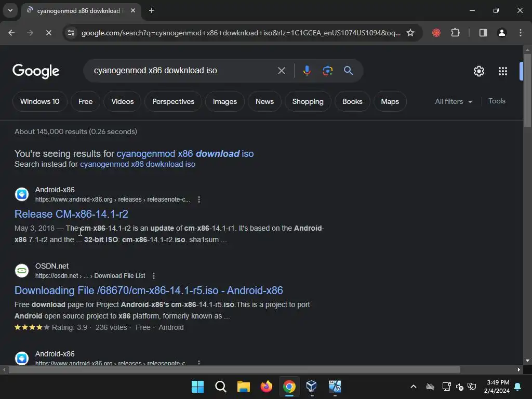
Task: Start search by voice microphone
Action: 307,71
